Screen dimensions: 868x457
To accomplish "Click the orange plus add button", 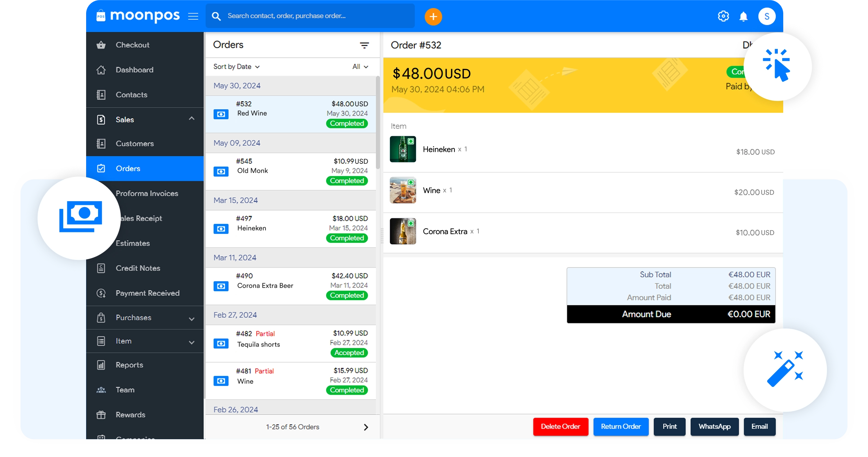I will pyautogui.click(x=433, y=16).
